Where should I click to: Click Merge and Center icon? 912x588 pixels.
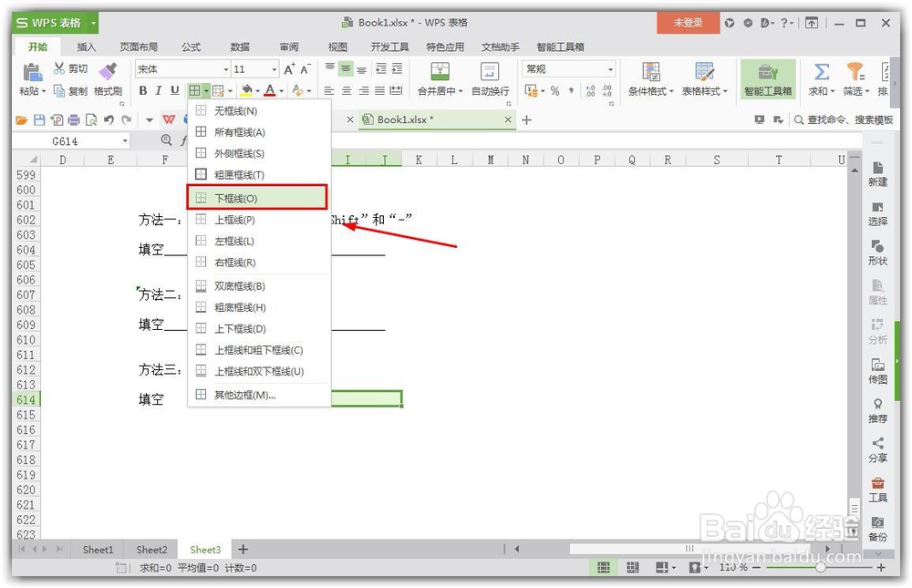[440, 71]
